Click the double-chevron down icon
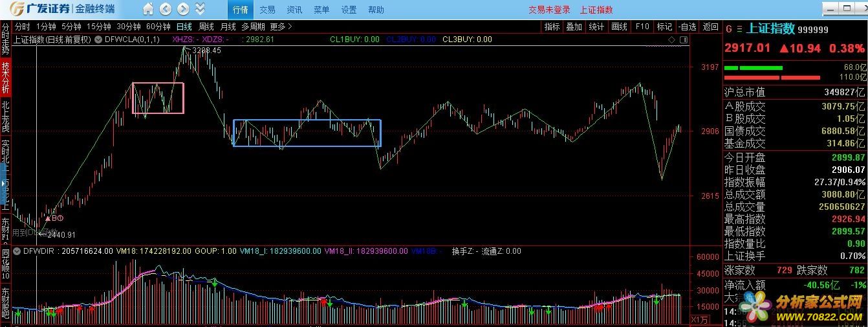 click(x=200, y=9)
